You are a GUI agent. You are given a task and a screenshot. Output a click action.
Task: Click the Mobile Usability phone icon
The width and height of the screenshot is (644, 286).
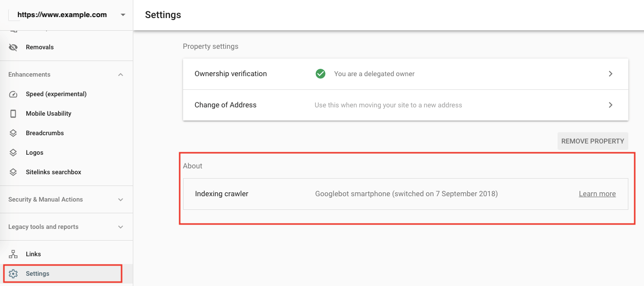(14, 114)
